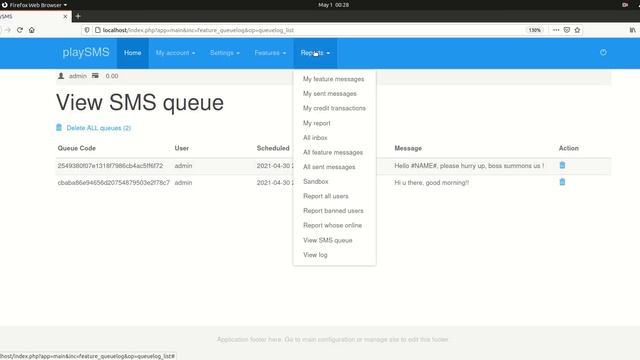Click the credit card balance icon

95,76
